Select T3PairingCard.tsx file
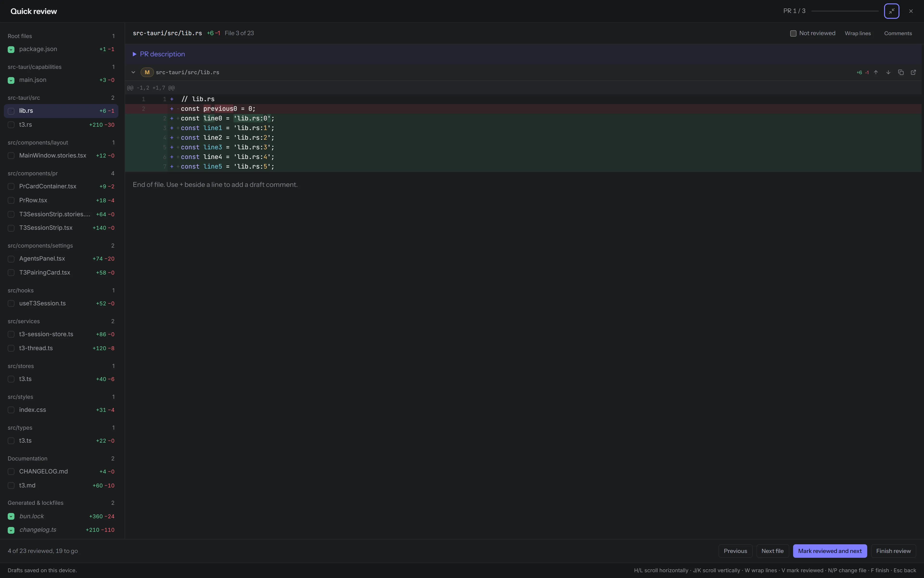924x578 pixels. coord(61,273)
